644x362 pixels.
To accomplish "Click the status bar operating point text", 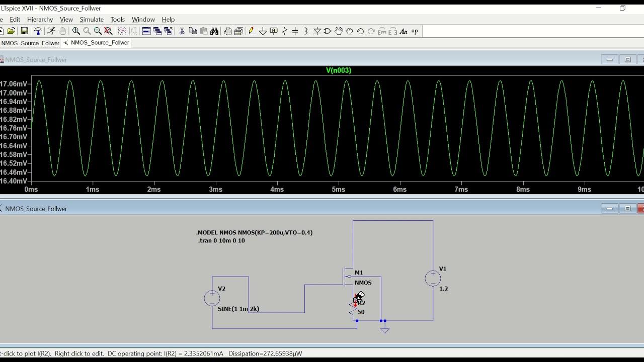I will pos(151,353).
